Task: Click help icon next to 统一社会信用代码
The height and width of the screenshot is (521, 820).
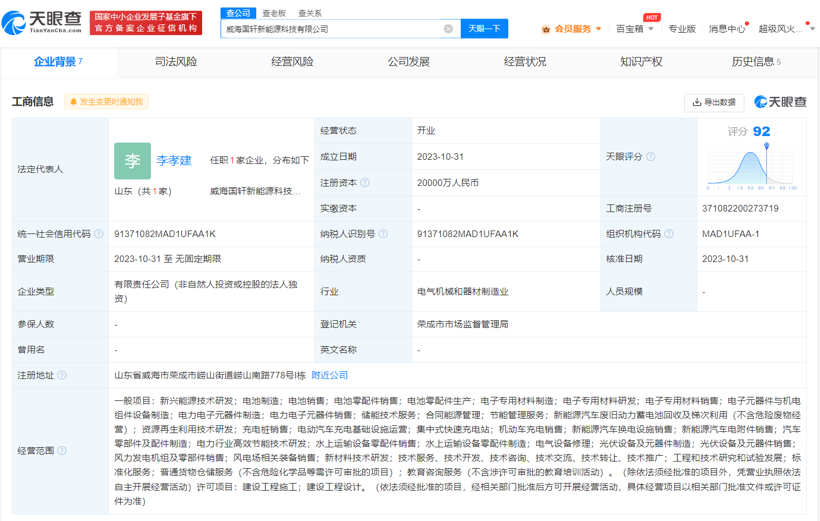Action: tap(99, 234)
